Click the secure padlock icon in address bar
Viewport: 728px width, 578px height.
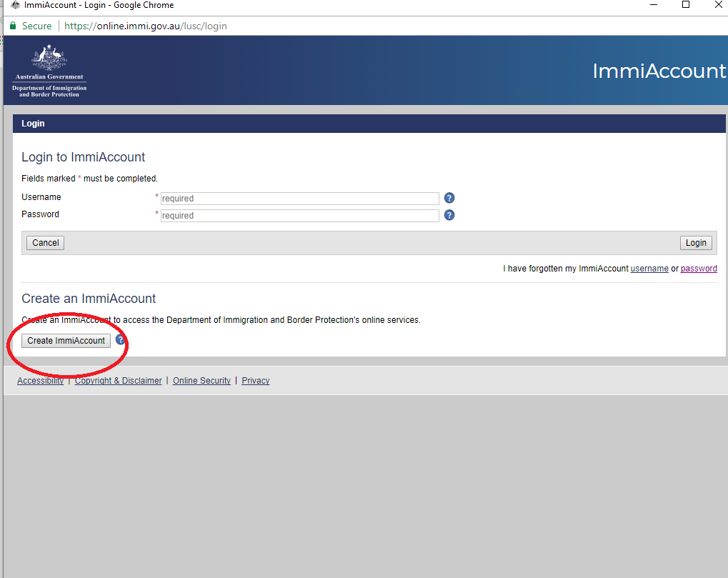coord(13,26)
